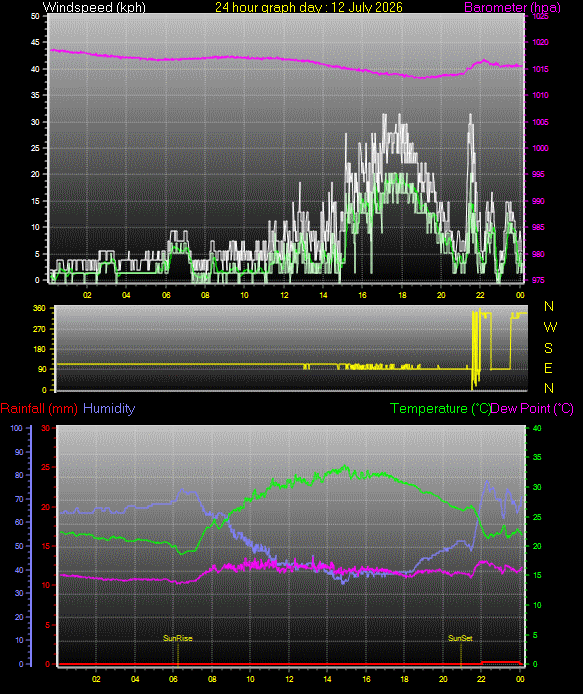Click the 1010 barometer axis value
Image resolution: width=583 pixels, height=694 pixels.
(x=540, y=95)
